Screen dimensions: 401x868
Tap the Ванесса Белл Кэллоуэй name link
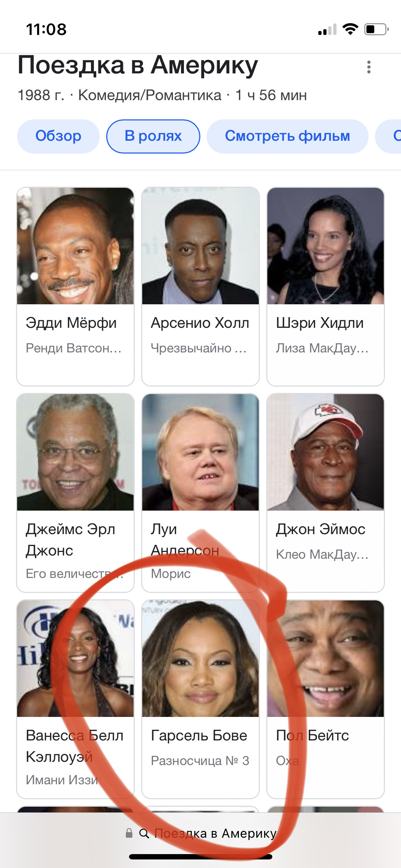(x=74, y=746)
